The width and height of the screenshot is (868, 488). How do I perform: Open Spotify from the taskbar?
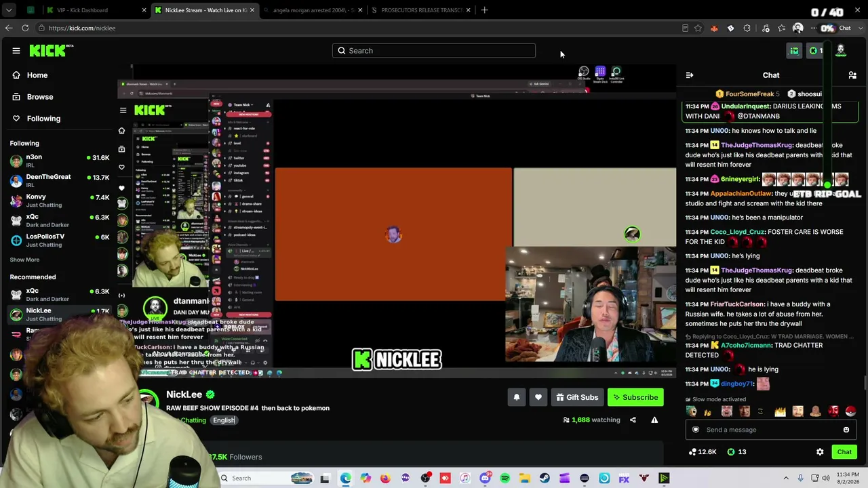pos(505,479)
